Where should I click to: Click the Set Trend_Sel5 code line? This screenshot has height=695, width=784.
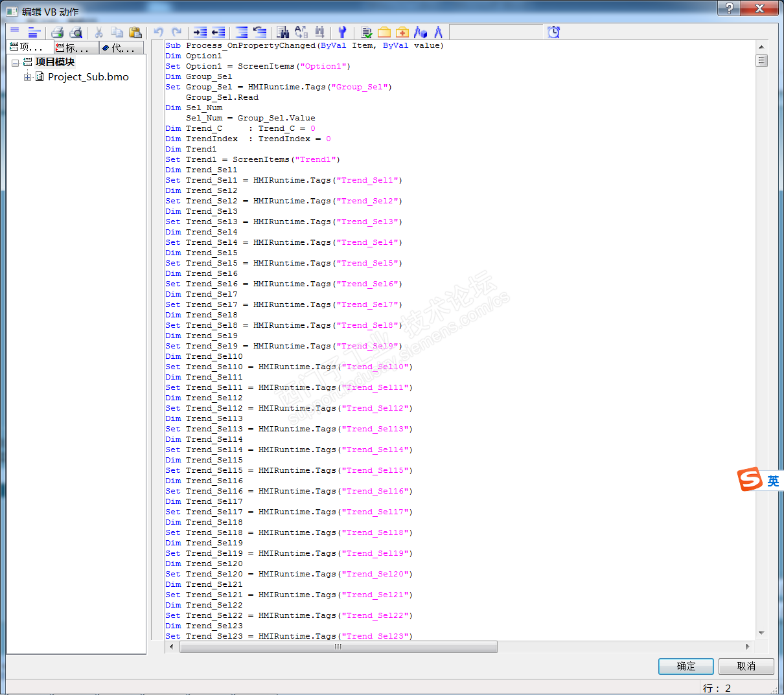click(x=284, y=263)
